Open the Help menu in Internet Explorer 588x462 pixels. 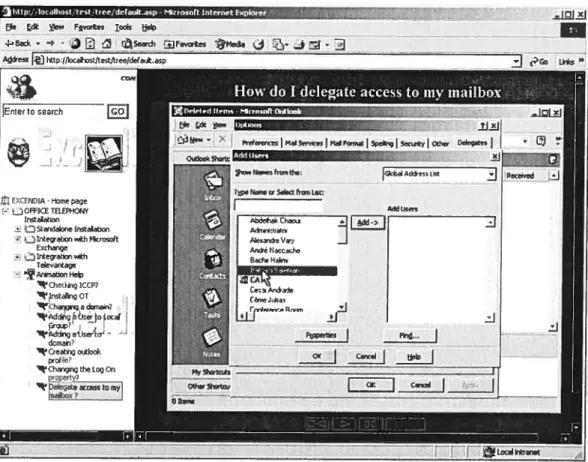tap(149, 27)
